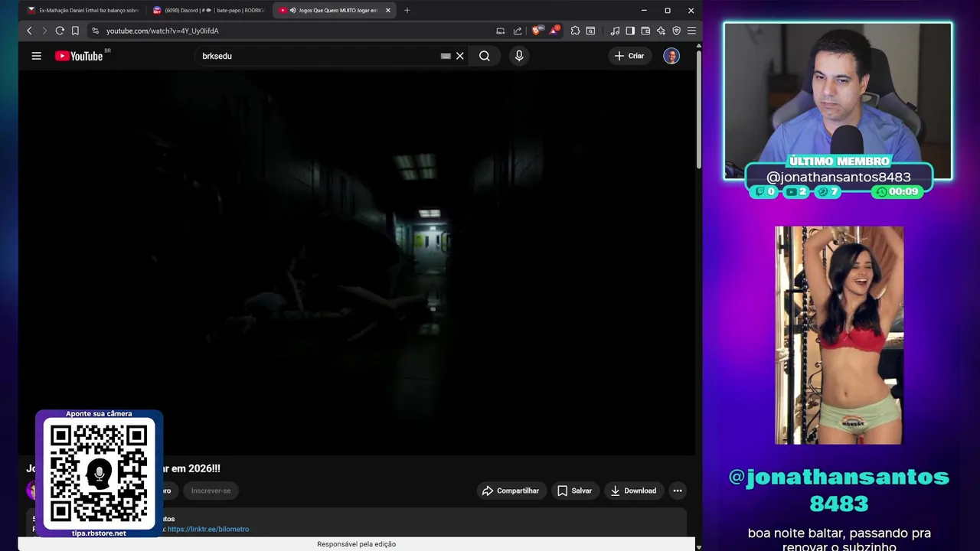Click the Responsável pela edição text
The image size is (980, 551).
coord(357,544)
